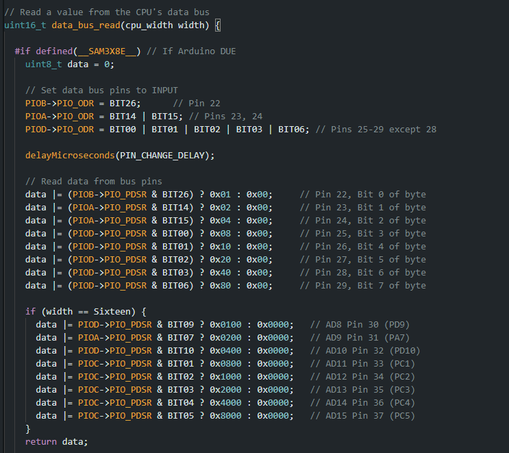509x453 pixels.
Task: Click the uint8_t data declaration type
Action: point(43,64)
